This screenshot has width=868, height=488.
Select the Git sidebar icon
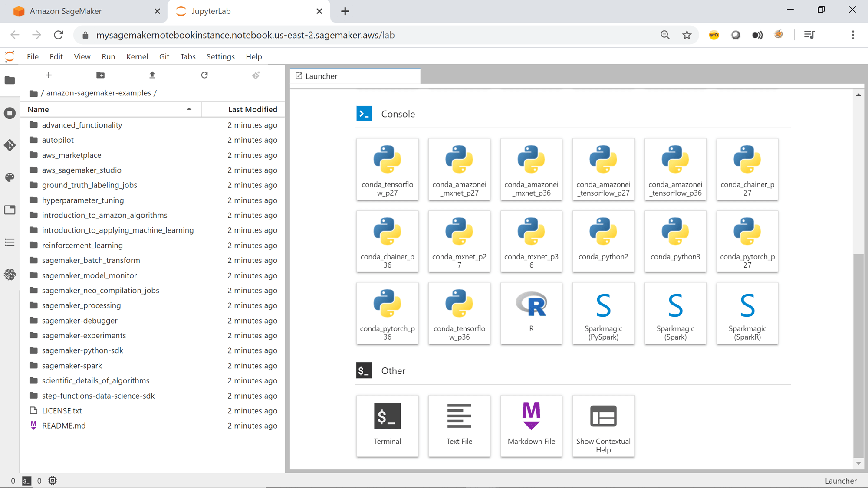(x=10, y=145)
